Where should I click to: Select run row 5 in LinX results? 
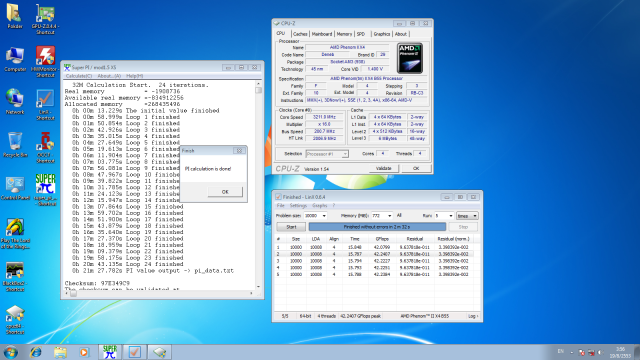375,275
